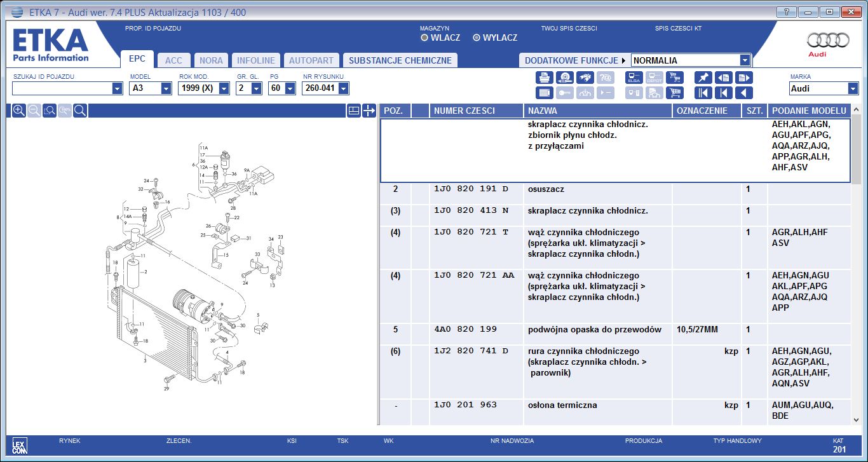
Task: Click the OZNACZENIE column header
Action: click(x=707, y=111)
